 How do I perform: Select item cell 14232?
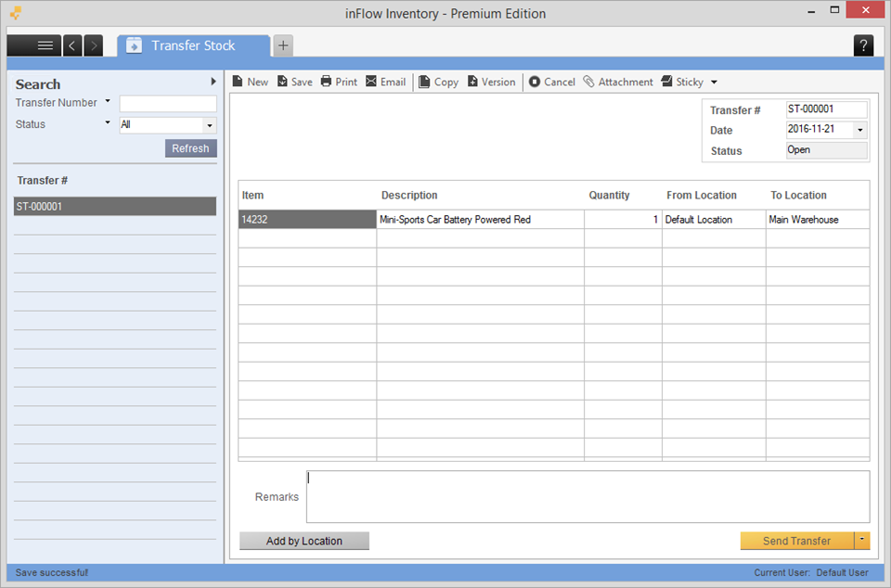coord(307,220)
